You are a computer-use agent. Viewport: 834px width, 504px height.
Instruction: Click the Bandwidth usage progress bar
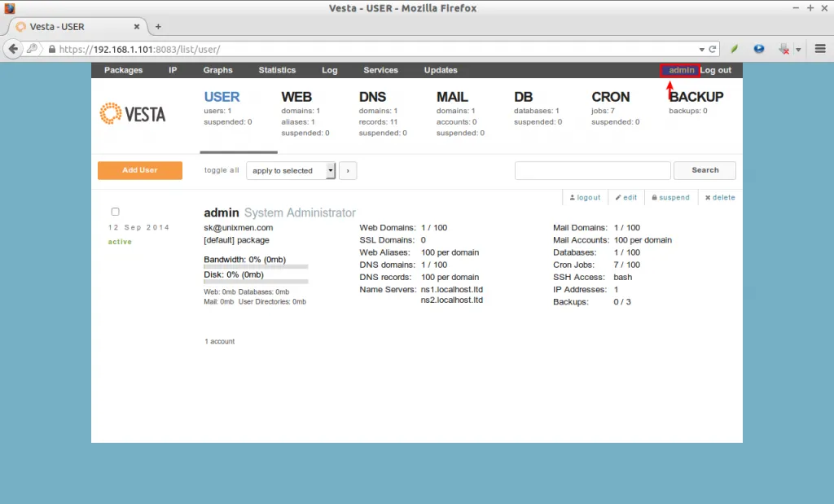(256, 266)
